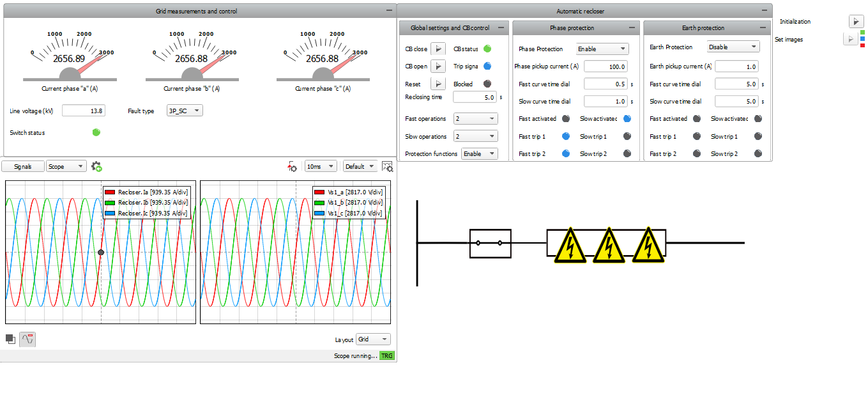Open trigger settings icon beside 10ms
Image resolution: width=868 pixels, height=397 pixels.
point(293,166)
